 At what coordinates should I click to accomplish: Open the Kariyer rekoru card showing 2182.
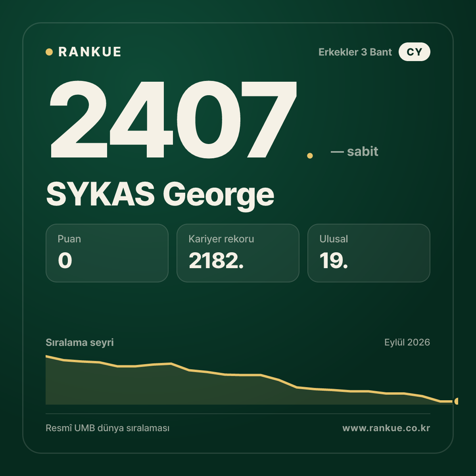[x=238, y=253]
